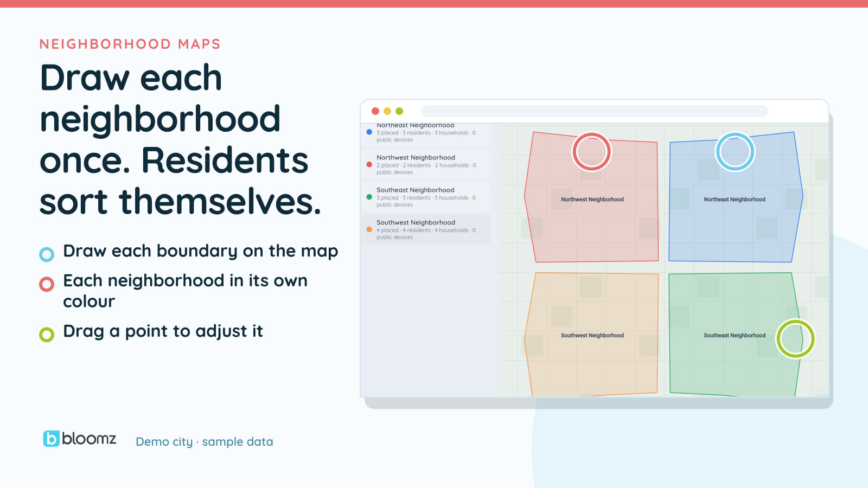Click the orange Southwest Neighborhood polygon label
The height and width of the screenshot is (488, 868).
pos(592,336)
